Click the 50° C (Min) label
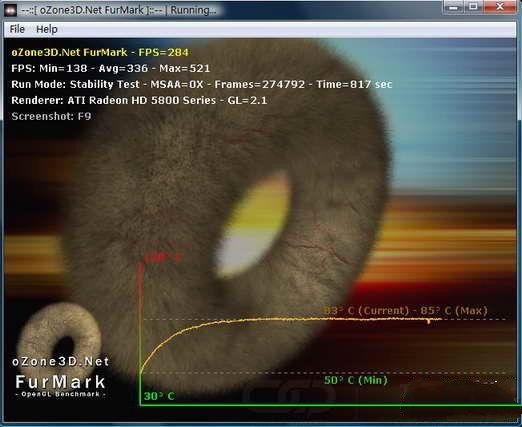This screenshot has height=427, width=522. [356, 380]
